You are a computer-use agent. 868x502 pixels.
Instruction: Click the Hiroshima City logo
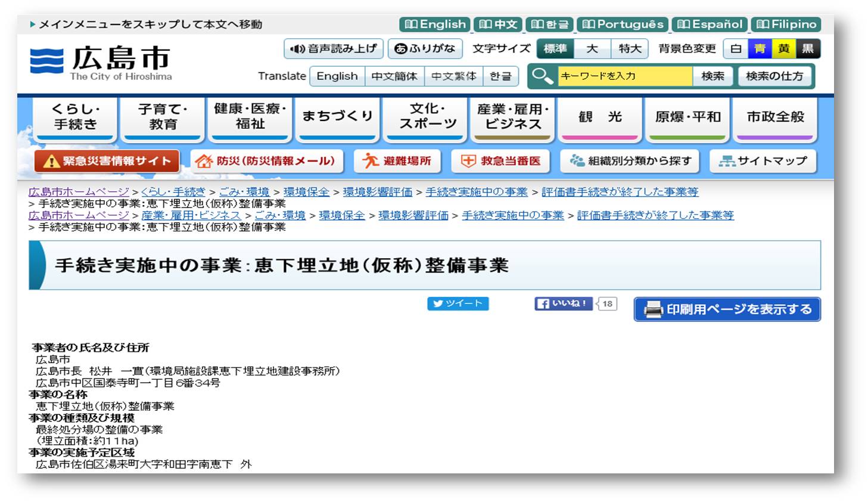click(101, 63)
